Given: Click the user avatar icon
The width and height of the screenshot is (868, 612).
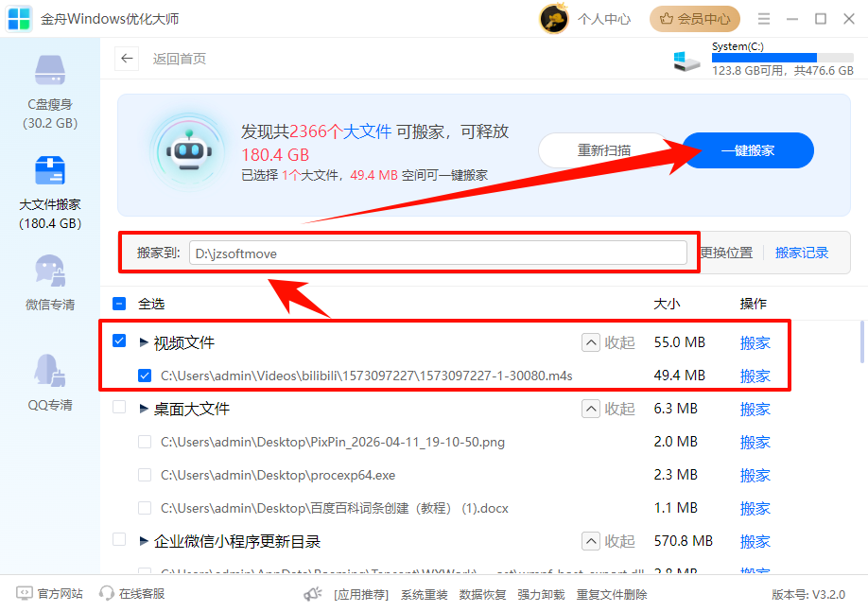Looking at the screenshot, I should [554, 19].
